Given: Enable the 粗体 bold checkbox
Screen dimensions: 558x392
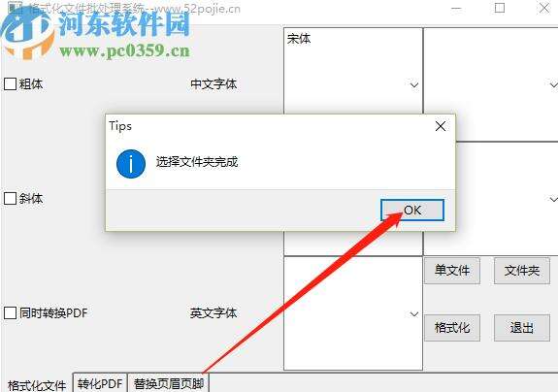Looking at the screenshot, I should coord(10,84).
